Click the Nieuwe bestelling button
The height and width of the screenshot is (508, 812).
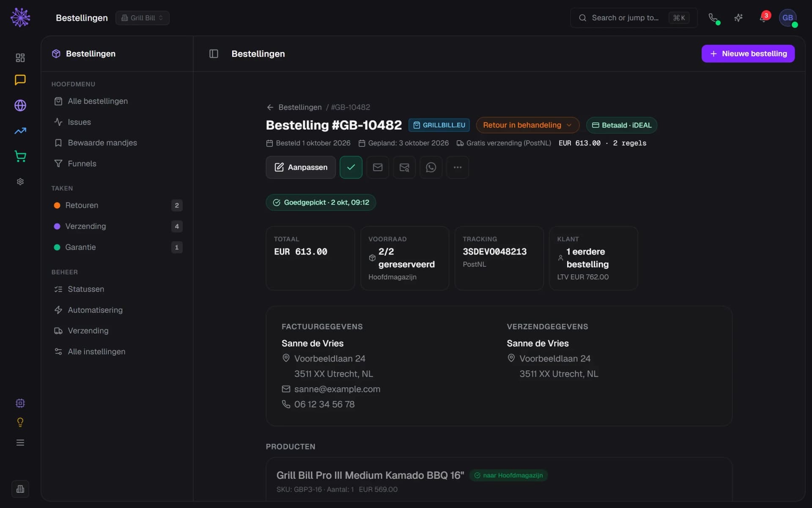[748, 54]
